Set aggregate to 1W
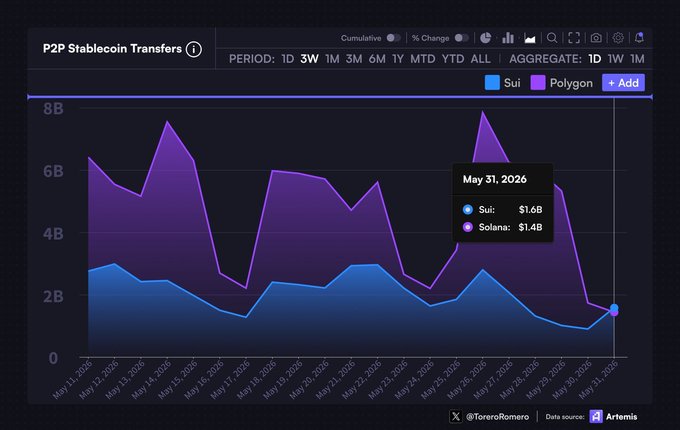The width and height of the screenshot is (680, 430). pos(615,59)
